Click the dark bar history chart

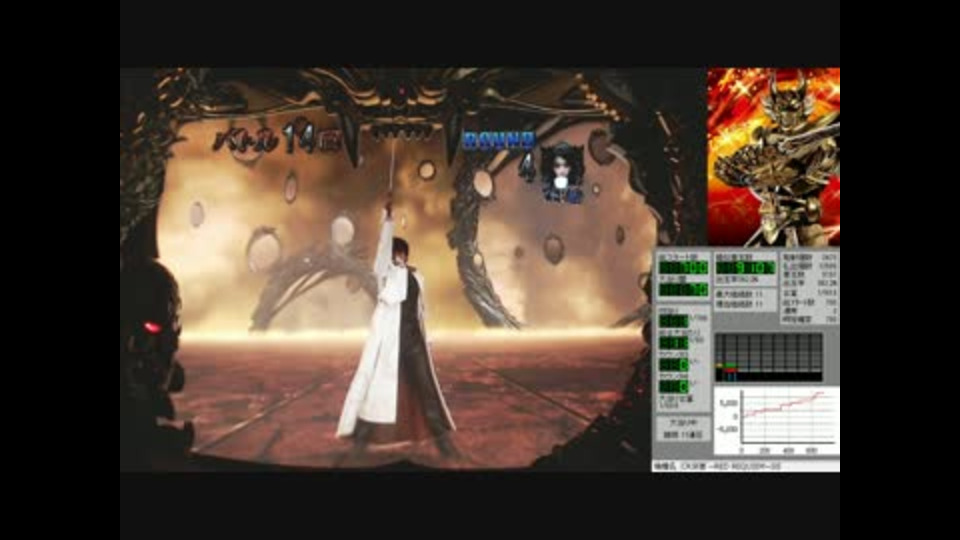(769, 358)
